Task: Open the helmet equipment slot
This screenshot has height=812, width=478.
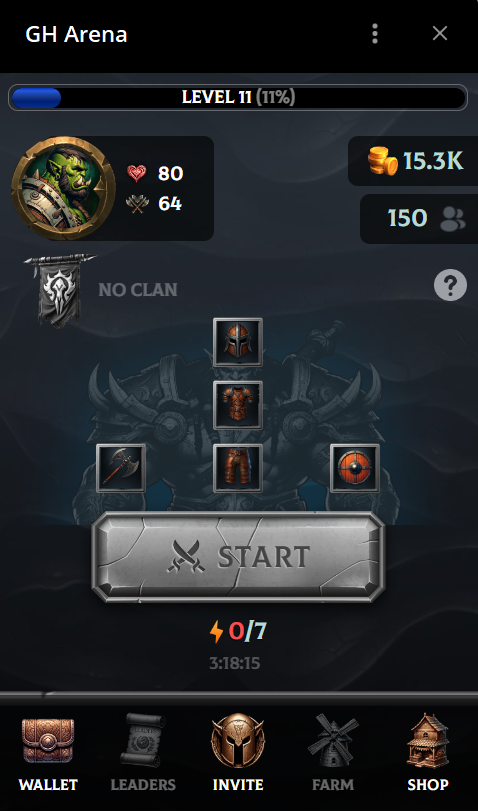Action: tap(238, 342)
